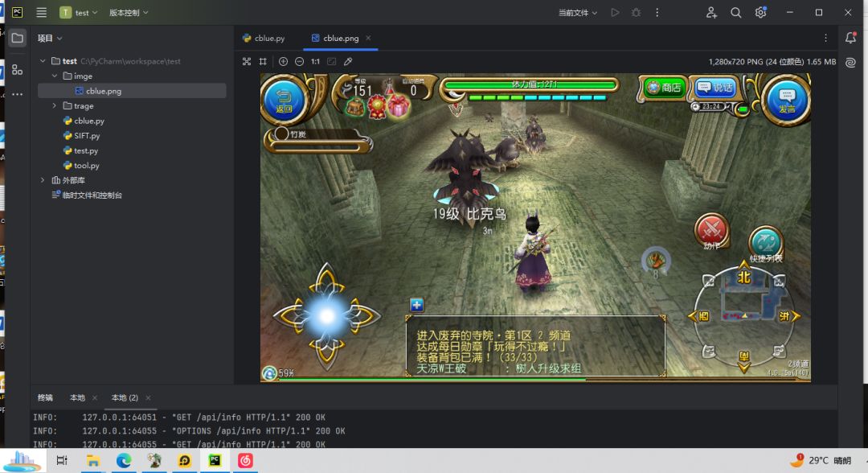This screenshot has width=868, height=473.
Task: Click the fit zoom to window icon
Action: (x=332, y=61)
